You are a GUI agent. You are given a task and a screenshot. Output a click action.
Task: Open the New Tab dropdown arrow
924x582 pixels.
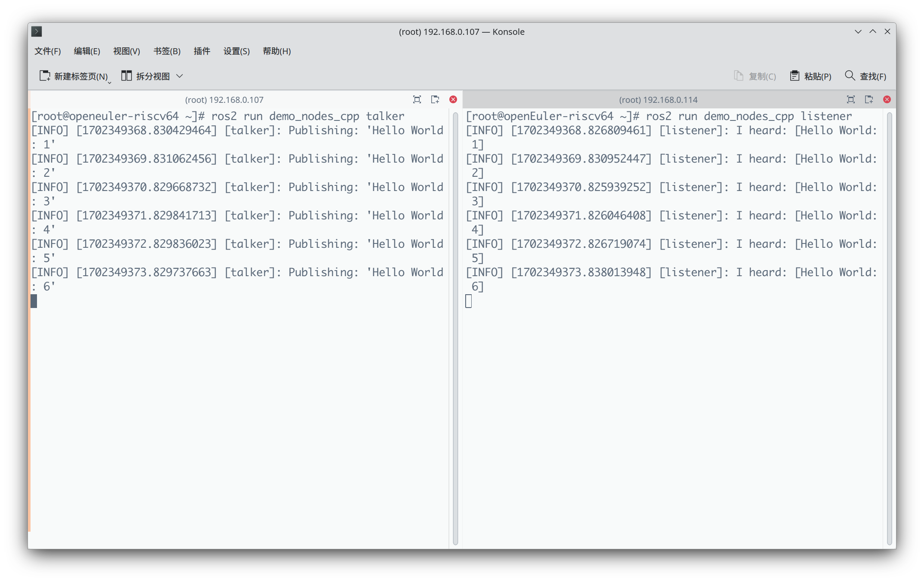point(110,82)
